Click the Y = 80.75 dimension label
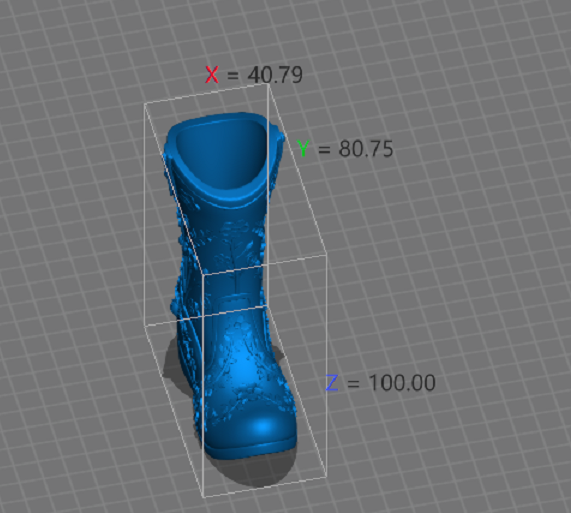571x513 pixels. (345, 149)
